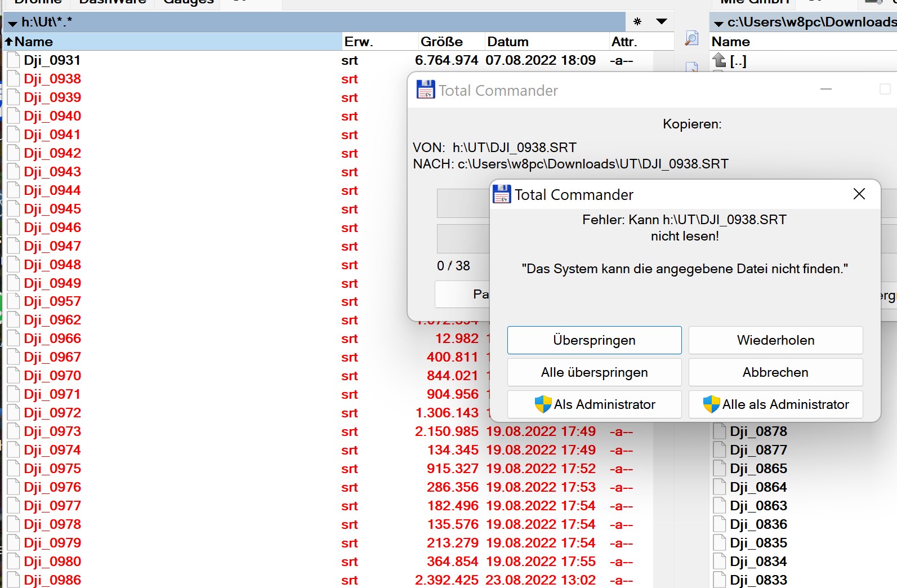Click the file icon beside Dji_0977
The width and height of the screenshot is (897, 588).
point(14,506)
